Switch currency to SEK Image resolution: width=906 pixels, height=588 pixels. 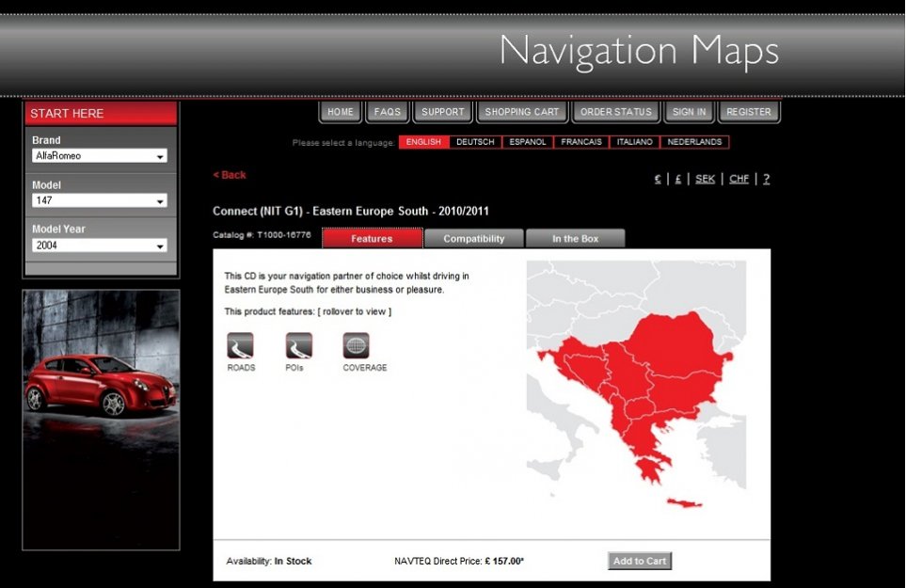(705, 179)
